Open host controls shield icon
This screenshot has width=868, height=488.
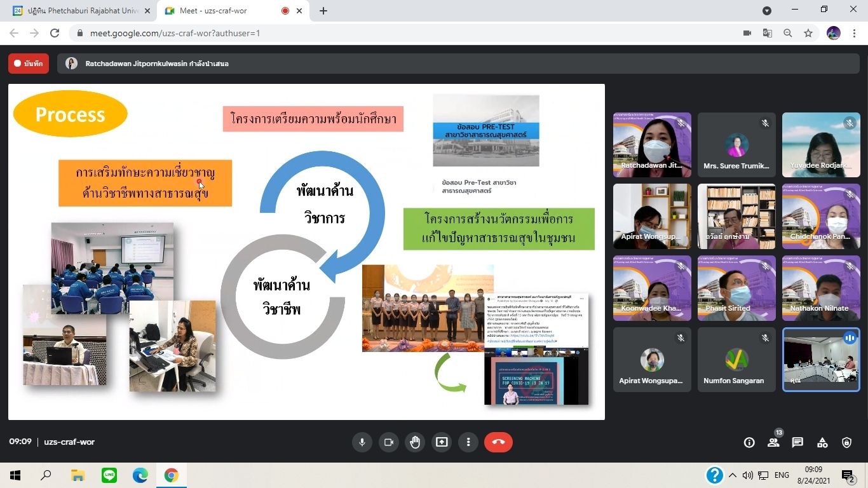tap(846, 443)
